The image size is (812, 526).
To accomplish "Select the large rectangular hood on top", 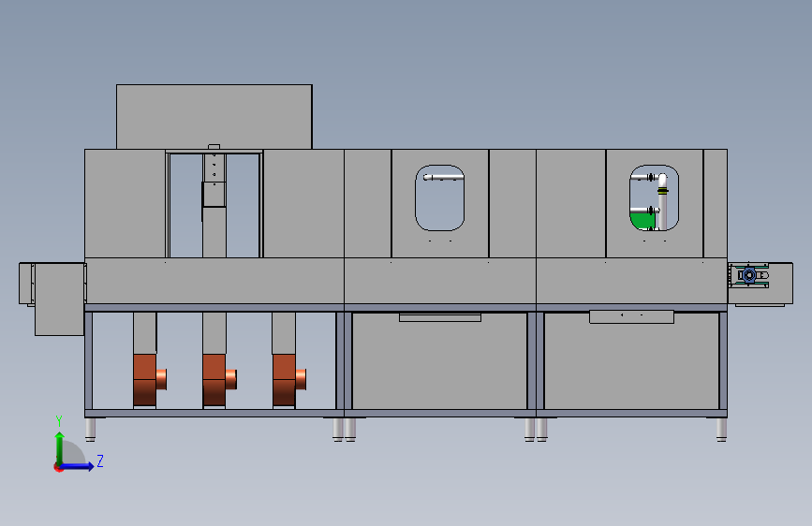I will [x=214, y=117].
